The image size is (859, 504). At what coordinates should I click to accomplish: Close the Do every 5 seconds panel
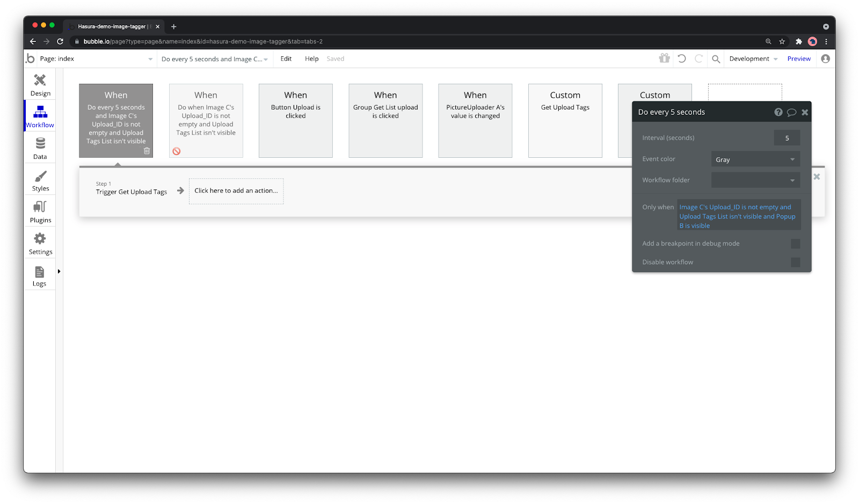(x=805, y=112)
